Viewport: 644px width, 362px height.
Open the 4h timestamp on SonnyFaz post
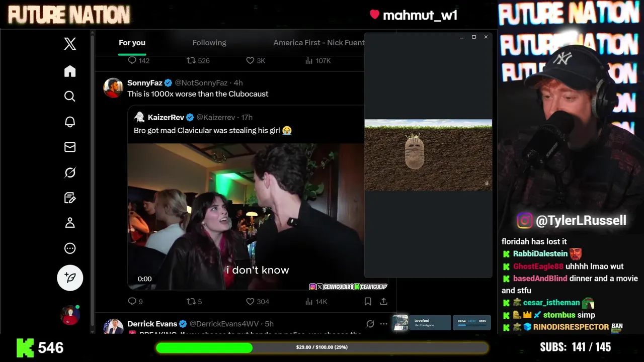click(238, 83)
